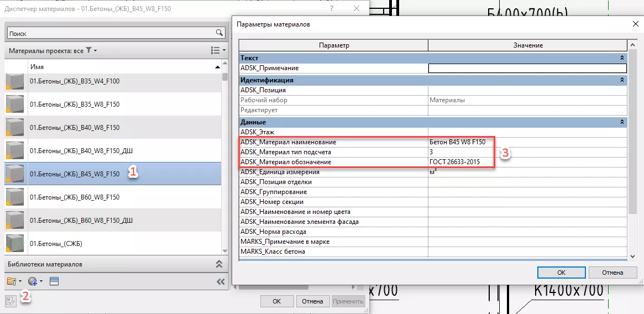Open the asset browser icon
This screenshot has height=314, width=644.
point(54,281)
